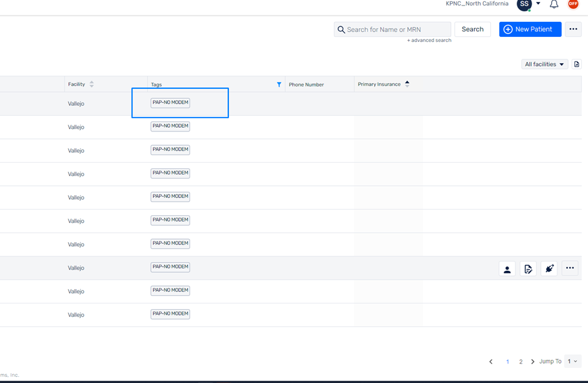This screenshot has height=383, width=588.
Task: Select page 2 in pagination
Action: pyautogui.click(x=520, y=362)
